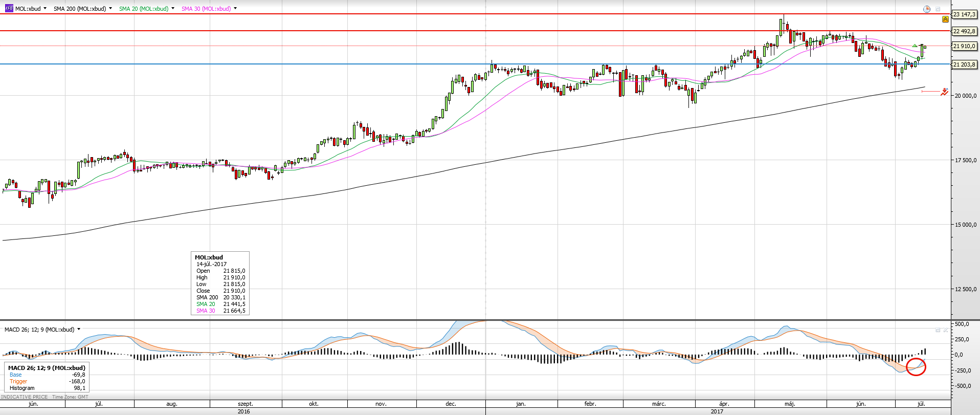Click the 500,0 MACD axis label
The image size is (980, 415).
(962, 324)
